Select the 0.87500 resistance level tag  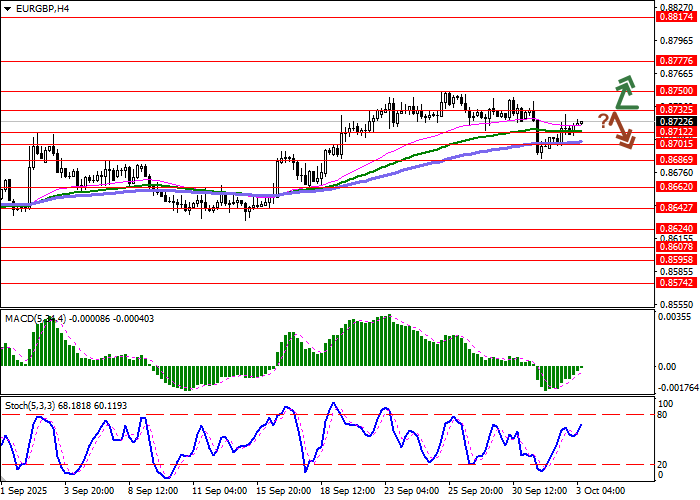tap(677, 90)
